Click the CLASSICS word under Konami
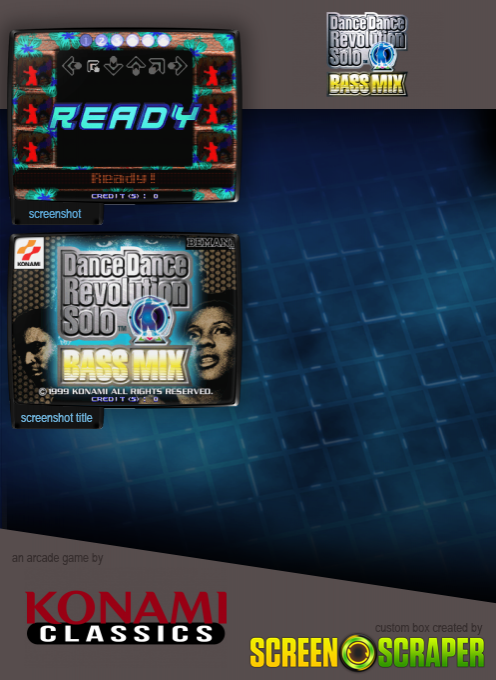This screenshot has height=680, width=496. pos(126,634)
